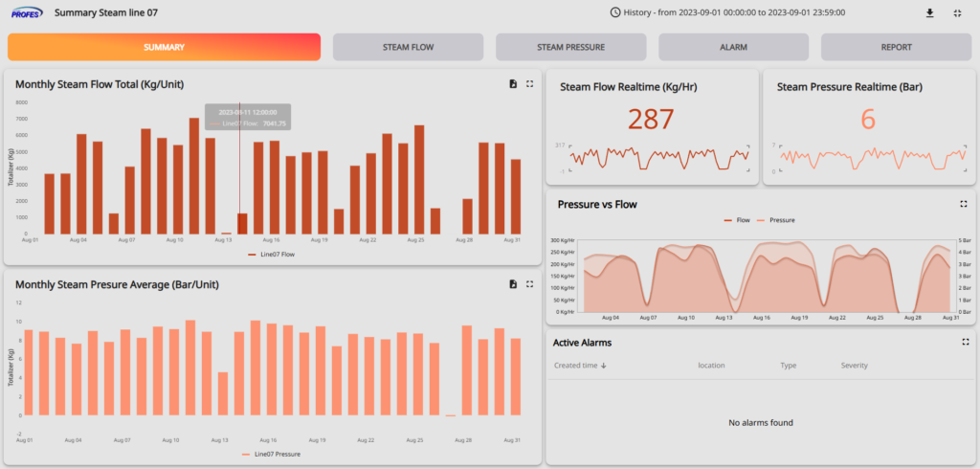Expand the Active Alarms widget to fullscreen

(x=964, y=342)
